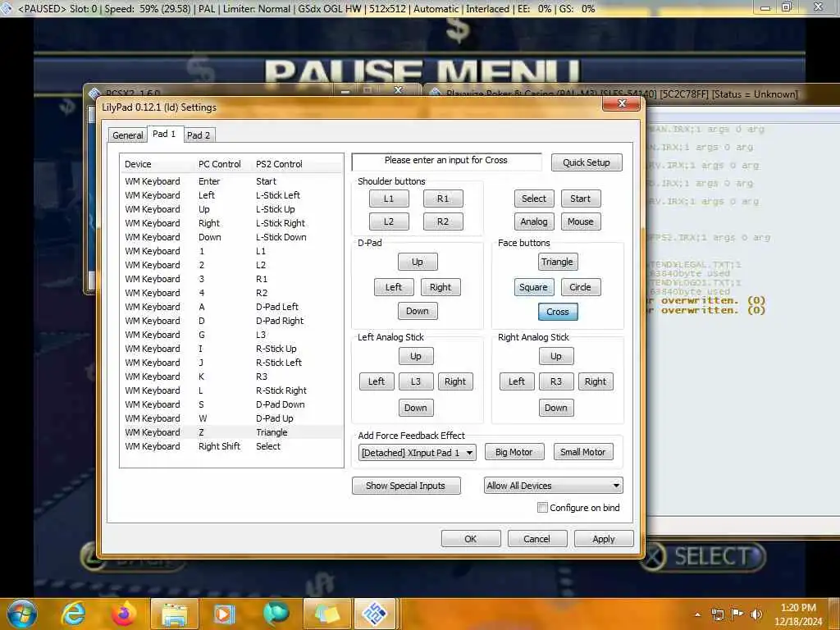Click the Big Motor button

[x=514, y=452]
